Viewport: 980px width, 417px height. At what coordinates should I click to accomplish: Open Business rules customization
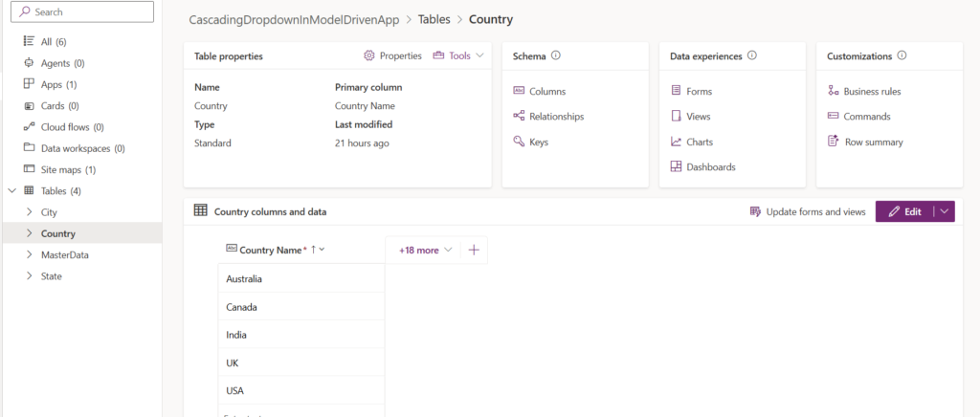click(x=871, y=92)
